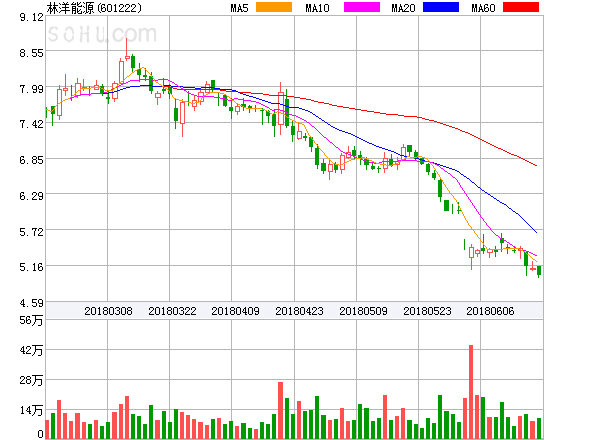Click the magenta MA10 legend swatch
The image size is (600, 440).
pyautogui.click(x=354, y=8)
